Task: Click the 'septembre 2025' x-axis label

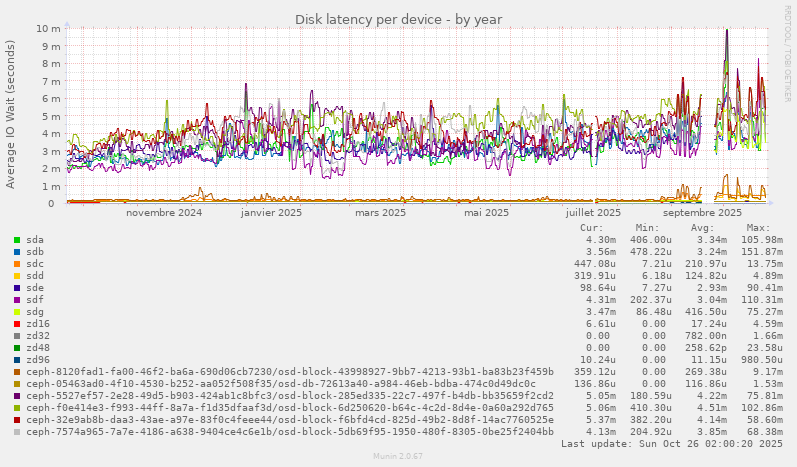Action: click(x=702, y=213)
